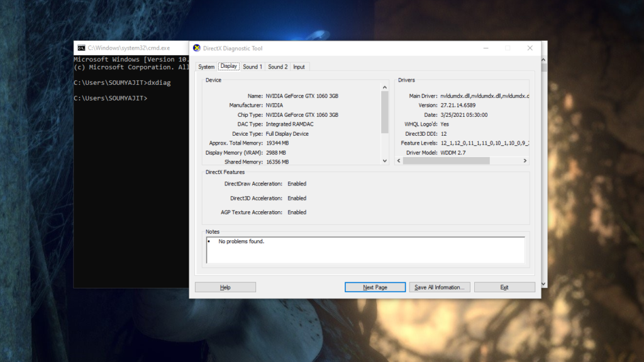
Task: Minimize the DirectX Diagnostic Tool window
Action: [x=486, y=48]
